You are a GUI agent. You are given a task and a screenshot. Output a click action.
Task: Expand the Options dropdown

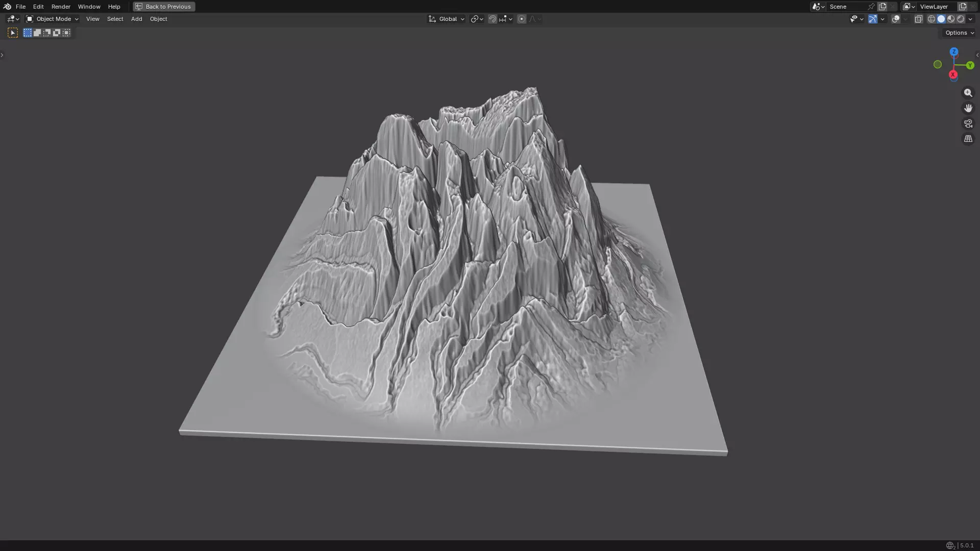[x=959, y=33]
